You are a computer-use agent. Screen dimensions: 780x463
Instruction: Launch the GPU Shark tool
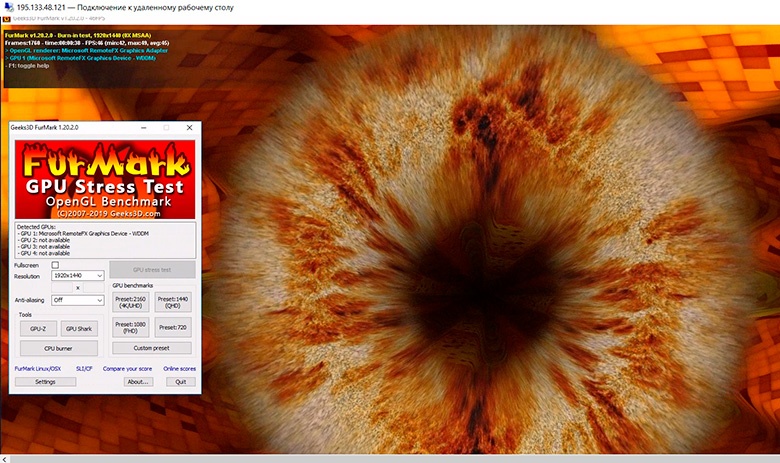point(79,329)
